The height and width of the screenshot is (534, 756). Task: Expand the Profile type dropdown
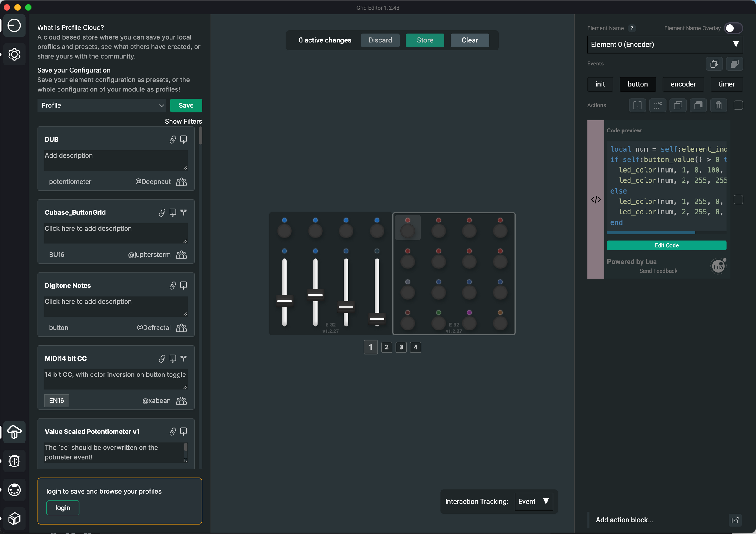(102, 106)
